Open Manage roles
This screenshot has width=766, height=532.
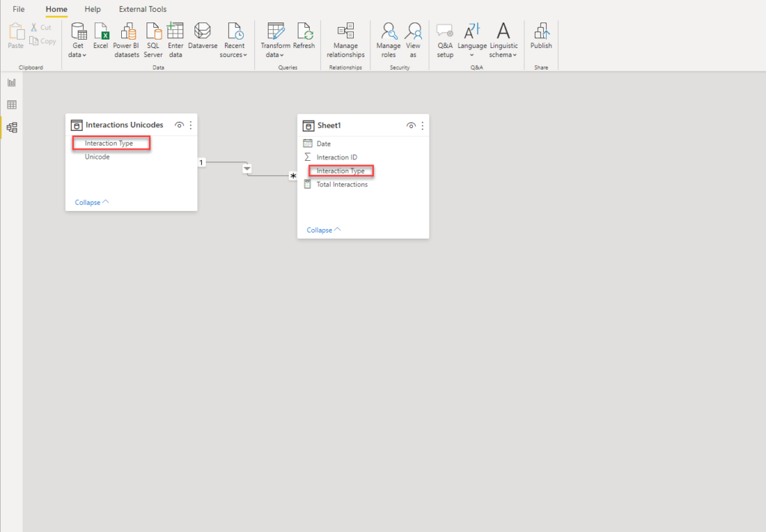[x=388, y=40]
